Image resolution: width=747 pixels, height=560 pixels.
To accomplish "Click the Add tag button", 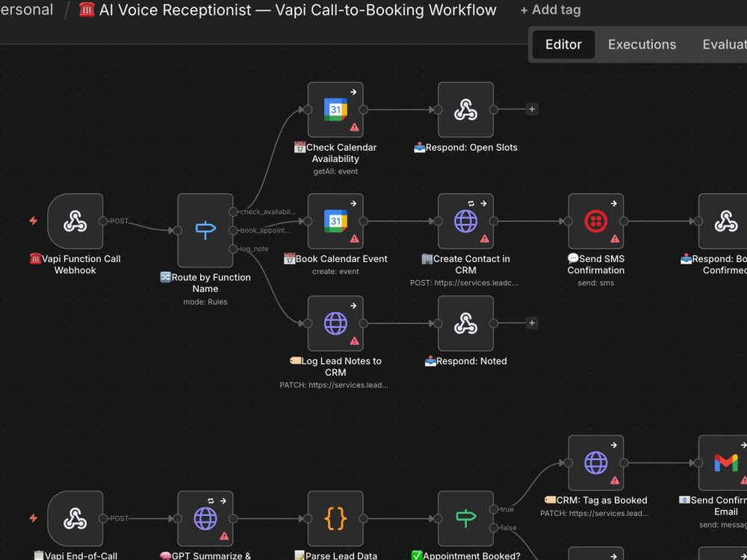I will (x=551, y=10).
